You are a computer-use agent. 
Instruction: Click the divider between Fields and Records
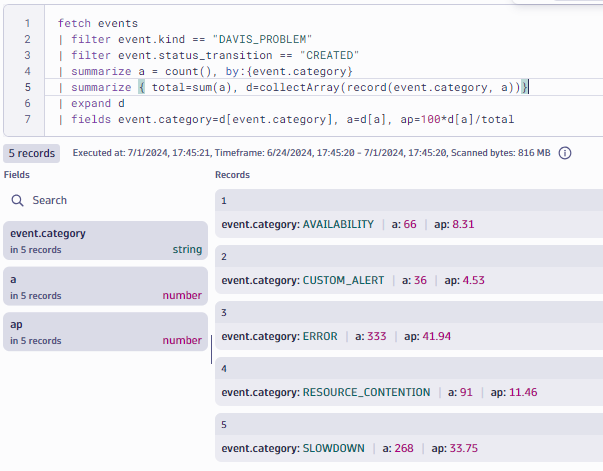(x=211, y=348)
